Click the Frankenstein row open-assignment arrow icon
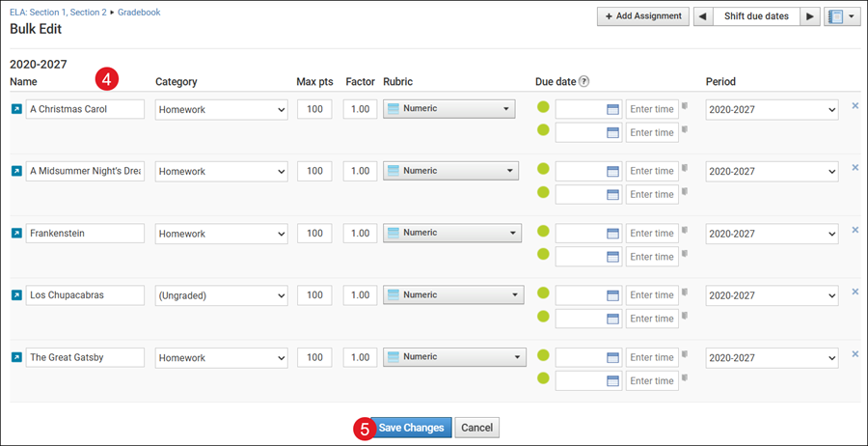 click(16, 234)
